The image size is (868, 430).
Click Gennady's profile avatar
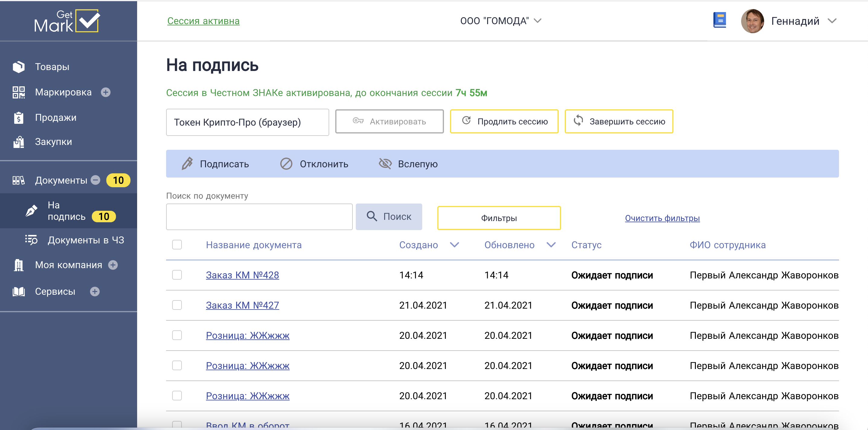point(752,21)
